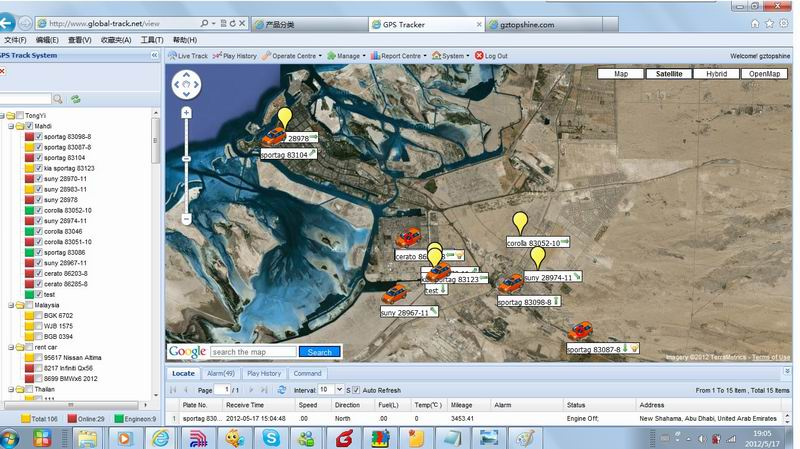Image resolution: width=800 pixels, height=449 pixels.
Task: Open Internet Explorer from the taskbar
Action: (160, 438)
